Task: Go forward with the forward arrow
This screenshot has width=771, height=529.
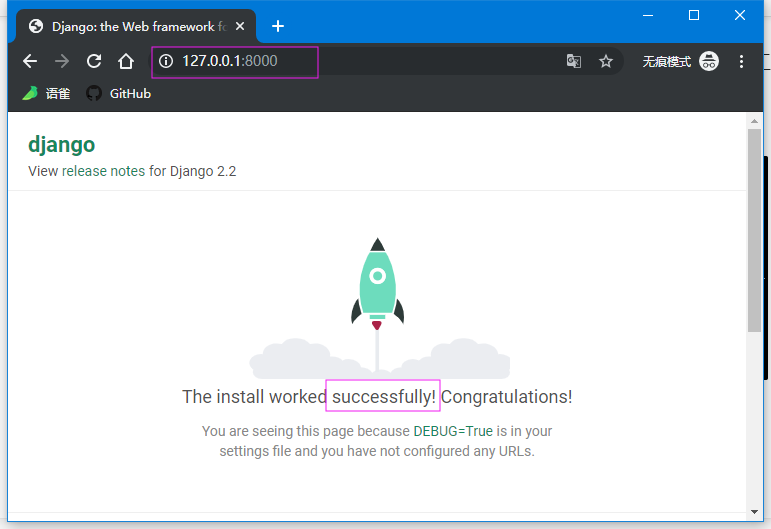Action: pyautogui.click(x=62, y=61)
